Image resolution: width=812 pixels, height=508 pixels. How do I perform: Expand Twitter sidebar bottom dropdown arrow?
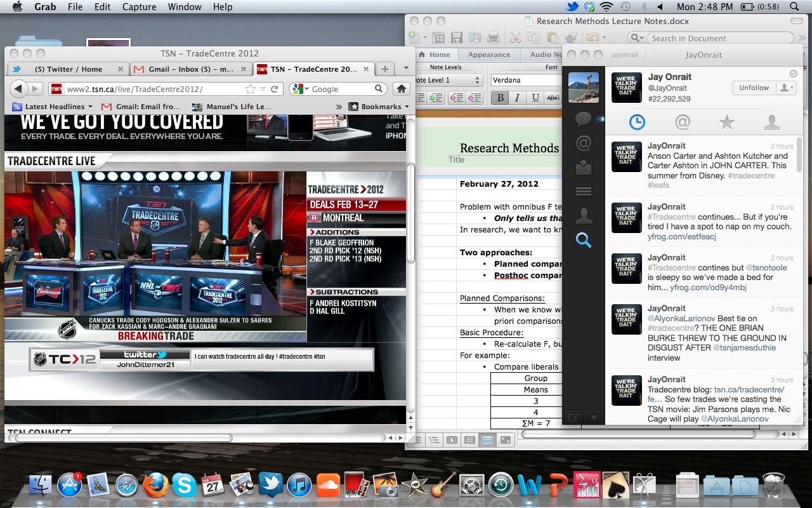594,417
